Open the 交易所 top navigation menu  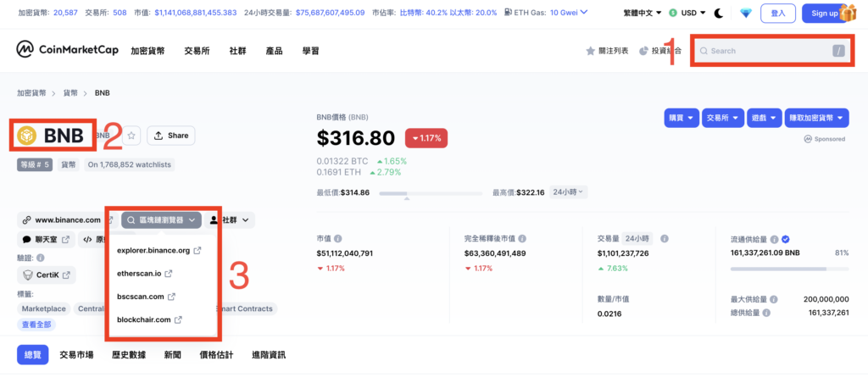click(197, 51)
